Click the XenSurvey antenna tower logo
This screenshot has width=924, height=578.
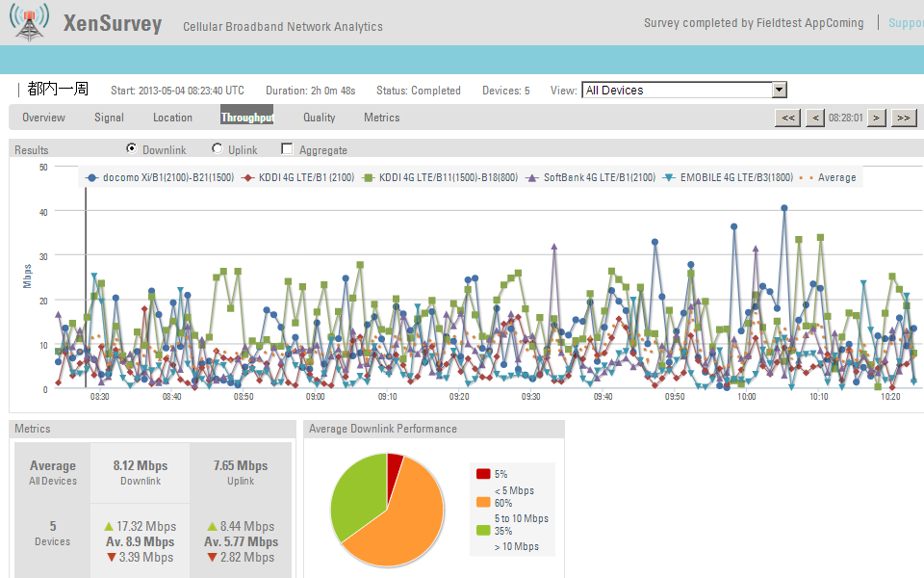pyautogui.click(x=28, y=22)
